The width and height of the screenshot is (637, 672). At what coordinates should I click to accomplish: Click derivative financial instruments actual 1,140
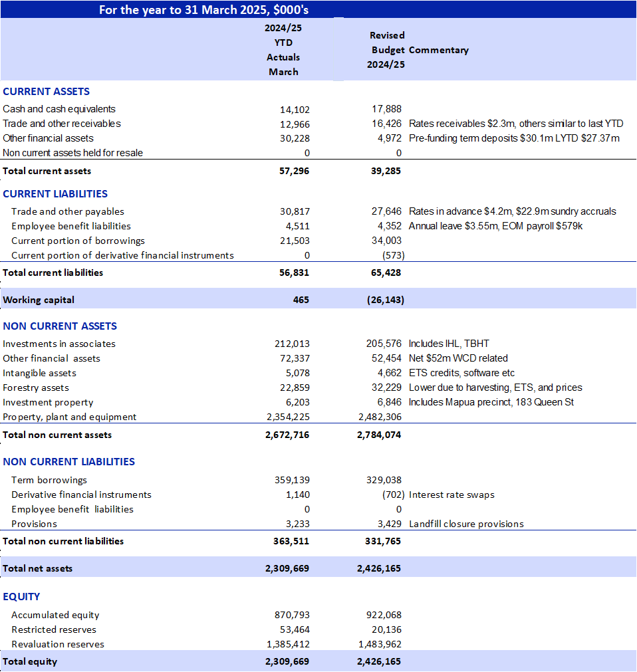point(298,495)
